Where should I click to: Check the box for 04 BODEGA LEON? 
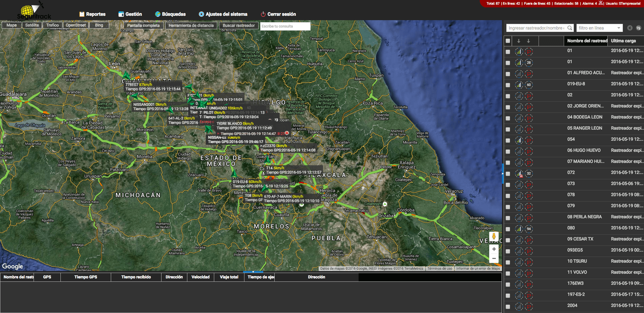(x=508, y=118)
